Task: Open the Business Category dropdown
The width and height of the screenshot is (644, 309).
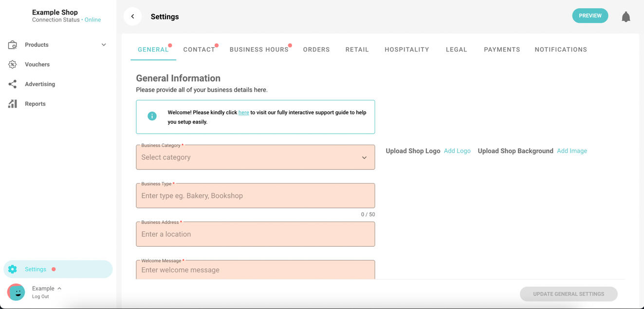Action: (255, 158)
